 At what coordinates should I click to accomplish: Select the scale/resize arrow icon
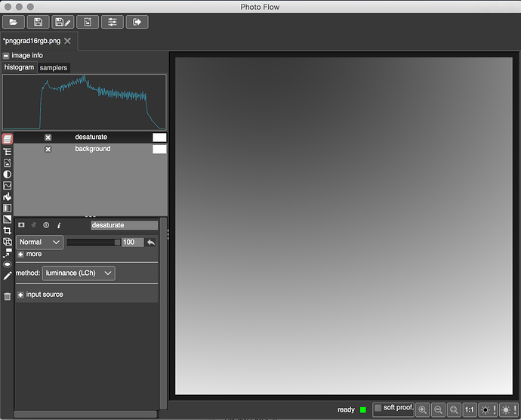click(8, 253)
